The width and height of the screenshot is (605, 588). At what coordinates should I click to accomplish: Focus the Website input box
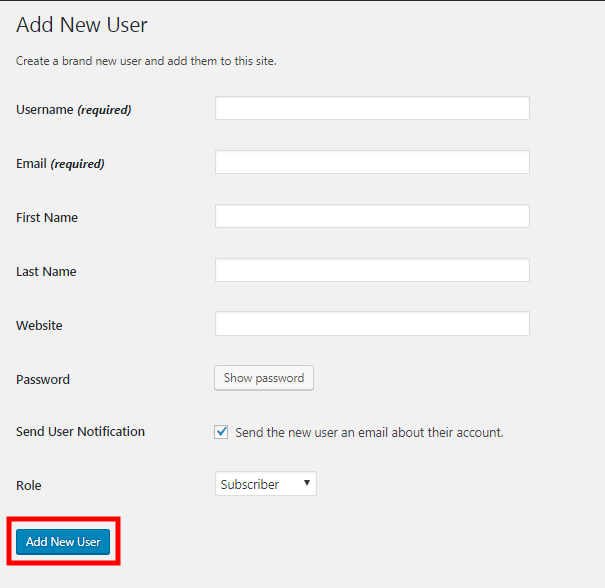click(371, 324)
